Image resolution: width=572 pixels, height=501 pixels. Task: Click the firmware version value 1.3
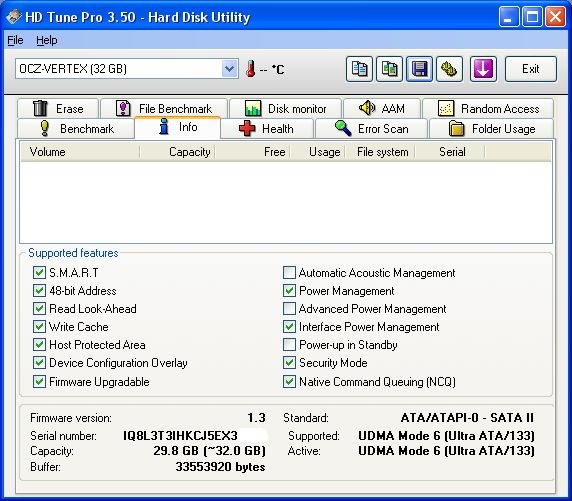coord(256,417)
